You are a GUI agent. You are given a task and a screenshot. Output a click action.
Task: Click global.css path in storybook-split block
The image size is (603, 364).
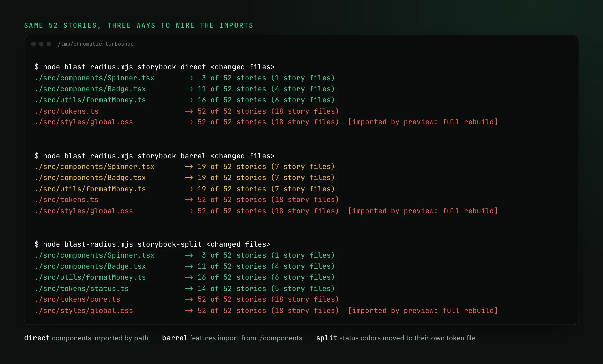click(x=84, y=311)
